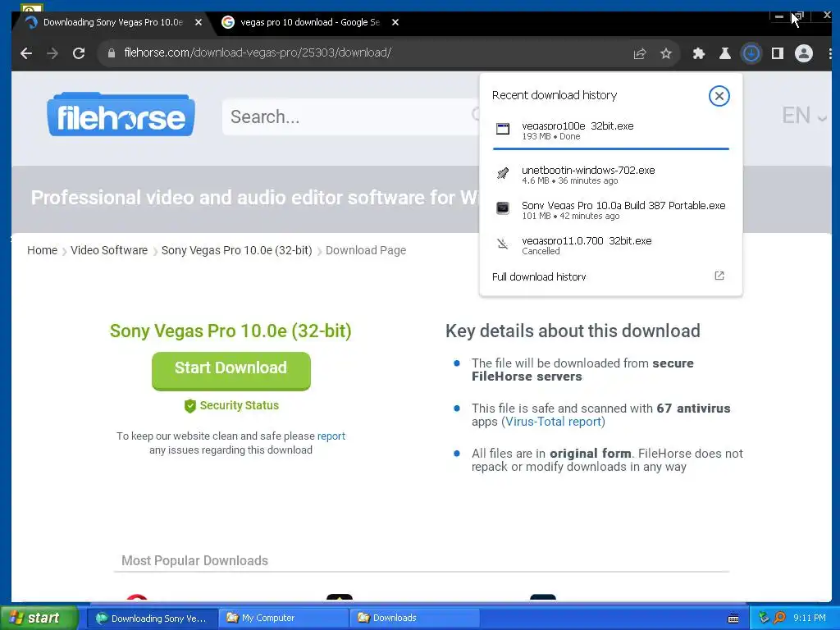Screen dimensions: 840x630
Task: Switch to the Downloading Sony Vegas Pro tab
Action: tap(112, 22)
